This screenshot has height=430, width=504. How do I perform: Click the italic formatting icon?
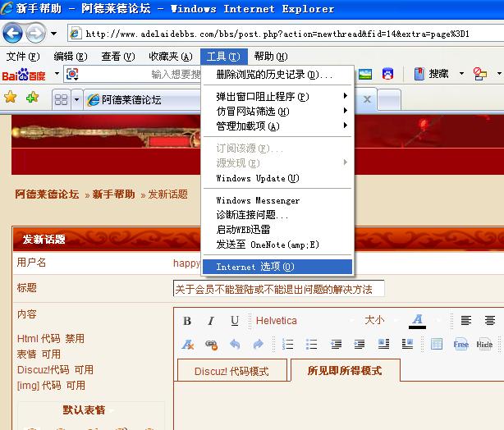point(211,321)
